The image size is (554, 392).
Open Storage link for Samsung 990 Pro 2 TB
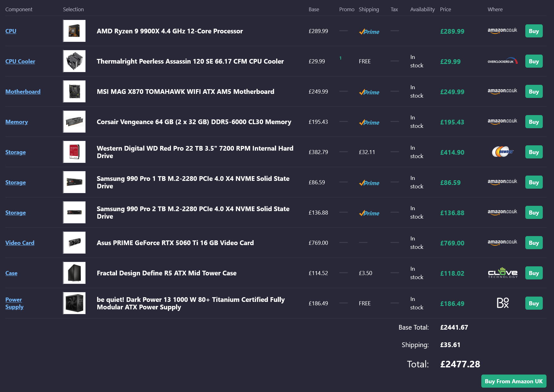pos(15,213)
